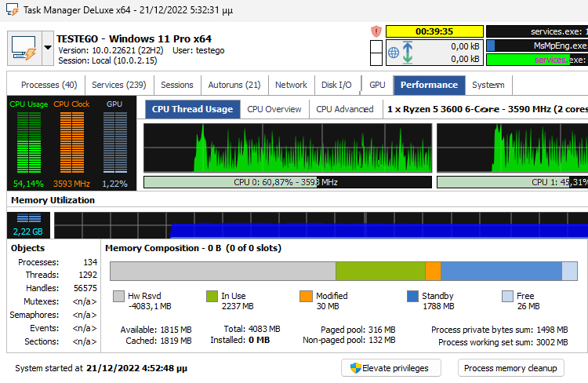The image size is (588, 383).
Task: Click Total: 4083 MB text
Action: 252,329
